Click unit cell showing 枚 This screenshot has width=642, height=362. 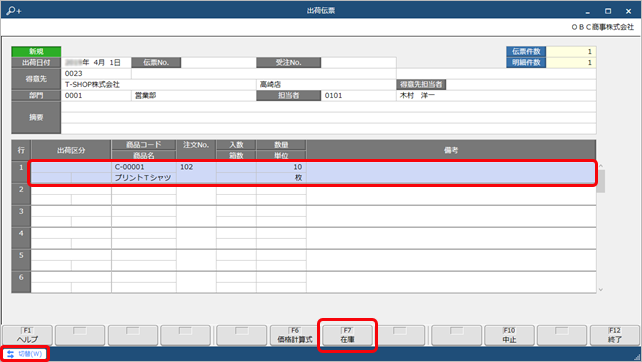pyautogui.click(x=281, y=177)
